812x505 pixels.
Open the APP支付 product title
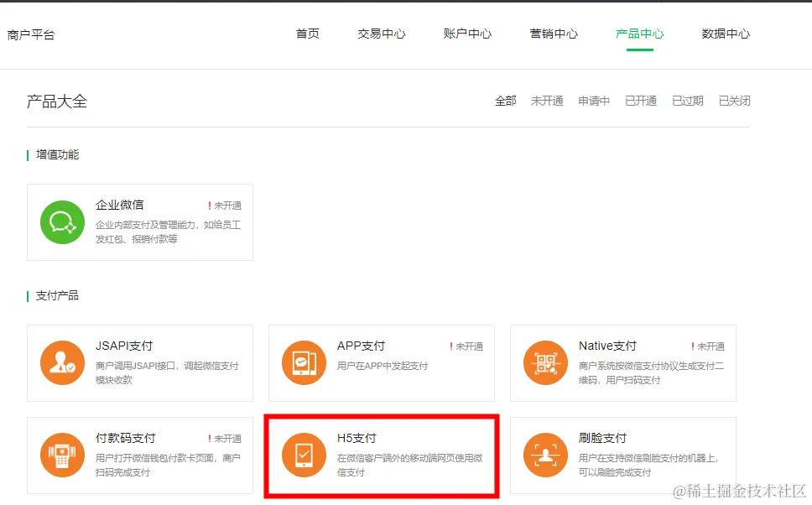point(361,346)
